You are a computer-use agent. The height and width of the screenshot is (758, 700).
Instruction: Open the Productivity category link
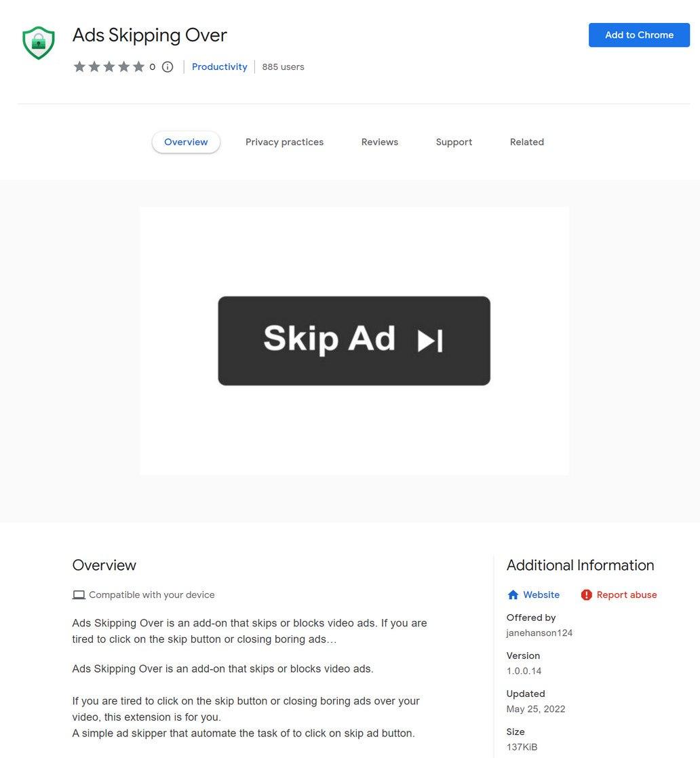tap(219, 67)
